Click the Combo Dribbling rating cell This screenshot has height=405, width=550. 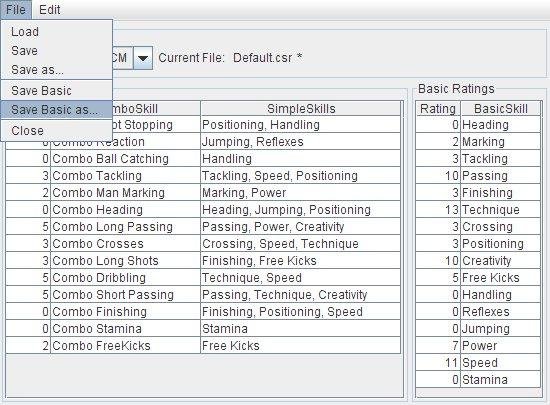[x=28, y=278]
